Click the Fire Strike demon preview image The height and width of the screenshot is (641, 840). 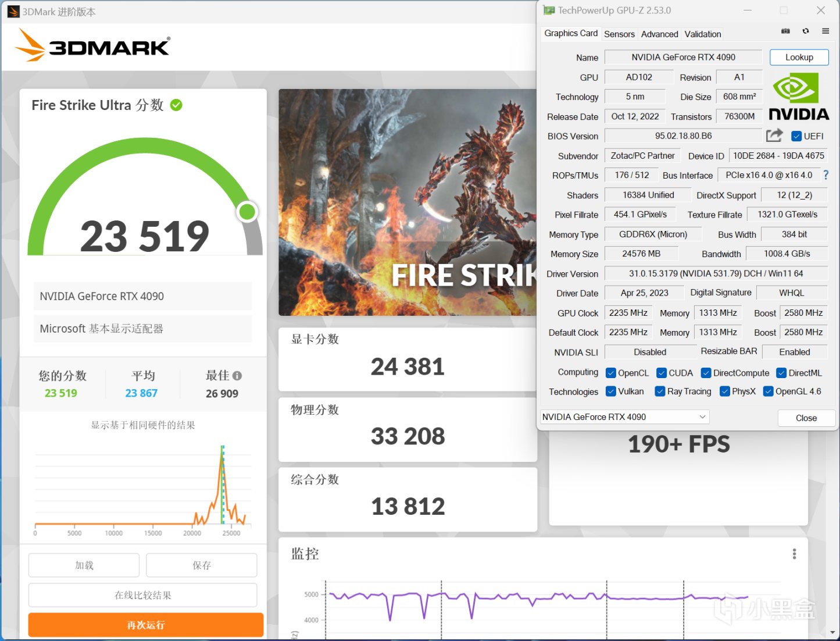point(408,202)
